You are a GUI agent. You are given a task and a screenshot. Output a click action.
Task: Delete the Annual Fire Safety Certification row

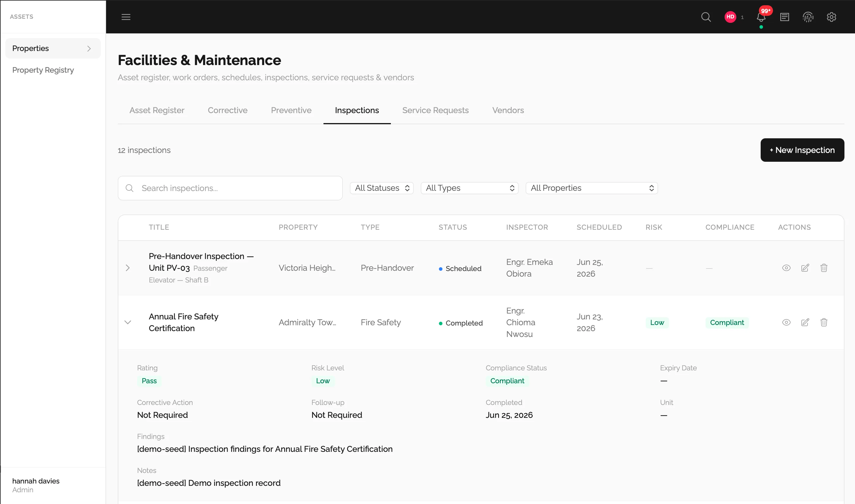click(x=824, y=322)
